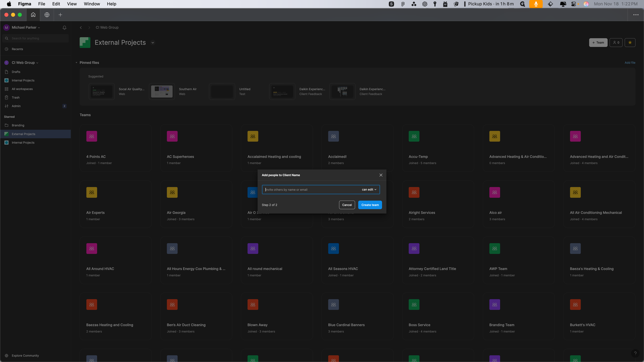Open the Boss Service team card

coord(438,316)
